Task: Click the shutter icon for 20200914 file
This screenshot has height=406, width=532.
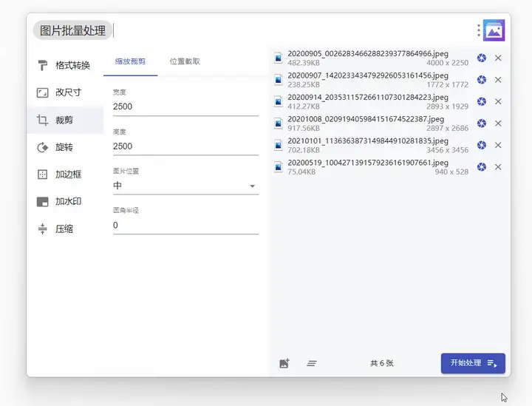Action: [482, 101]
